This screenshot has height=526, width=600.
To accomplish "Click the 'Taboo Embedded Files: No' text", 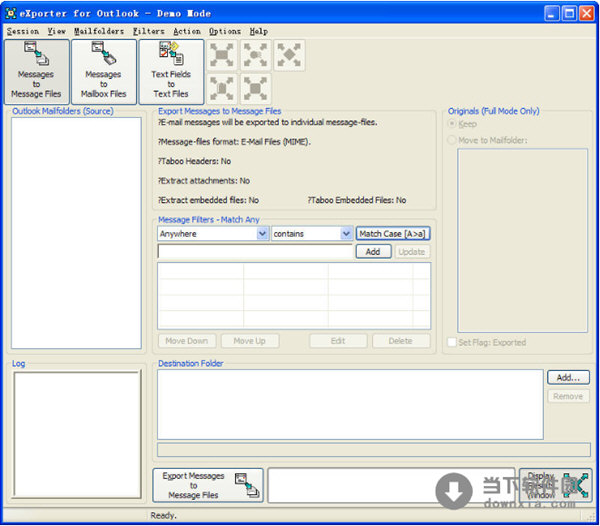I will (357, 200).
